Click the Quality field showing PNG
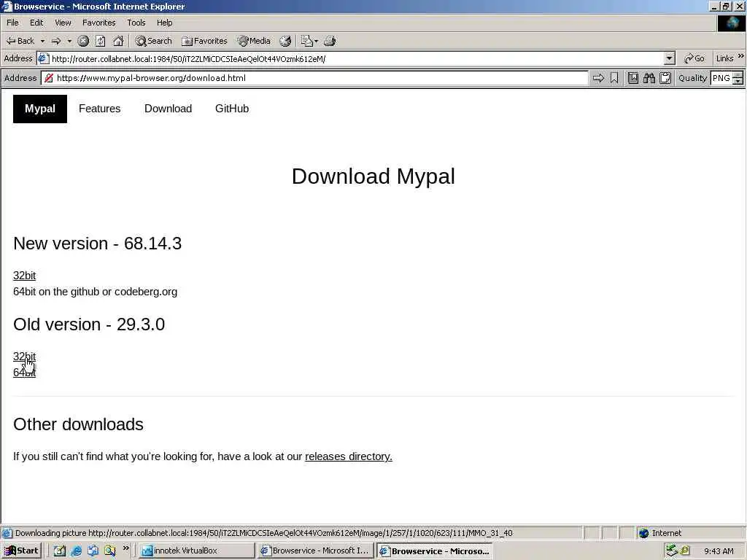This screenshot has width=747, height=560. [721, 78]
